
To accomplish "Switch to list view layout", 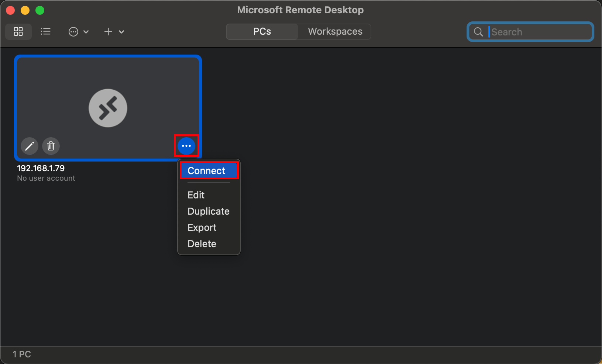I will [x=45, y=32].
